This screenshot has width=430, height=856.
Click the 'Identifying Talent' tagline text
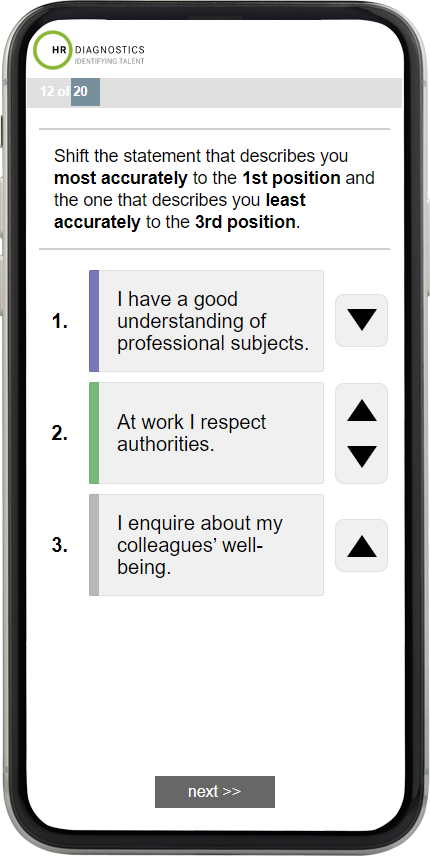[110, 61]
